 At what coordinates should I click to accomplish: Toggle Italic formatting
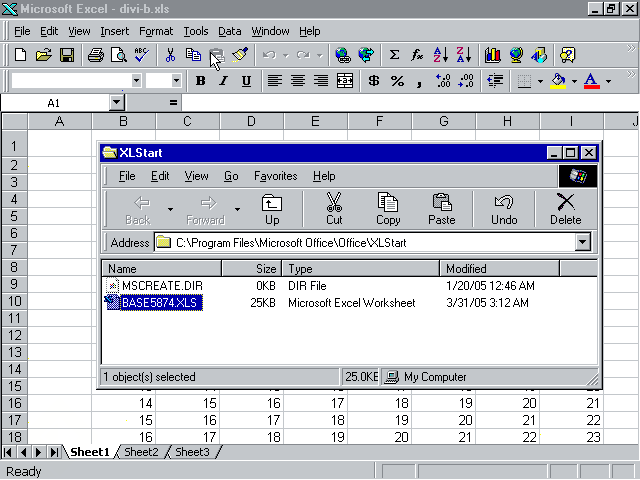pyautogui.click(x=223, y=81)
